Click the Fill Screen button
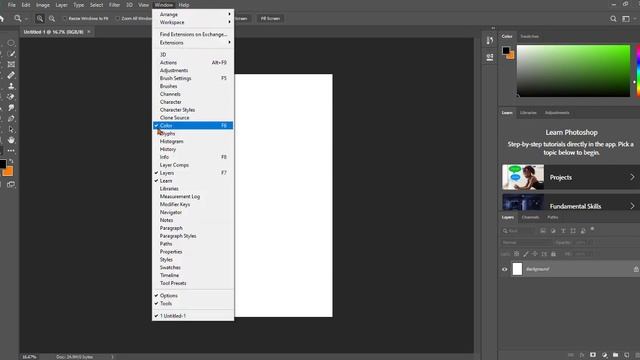The height and width of the screenshot is (360, 640). [270, 18]
